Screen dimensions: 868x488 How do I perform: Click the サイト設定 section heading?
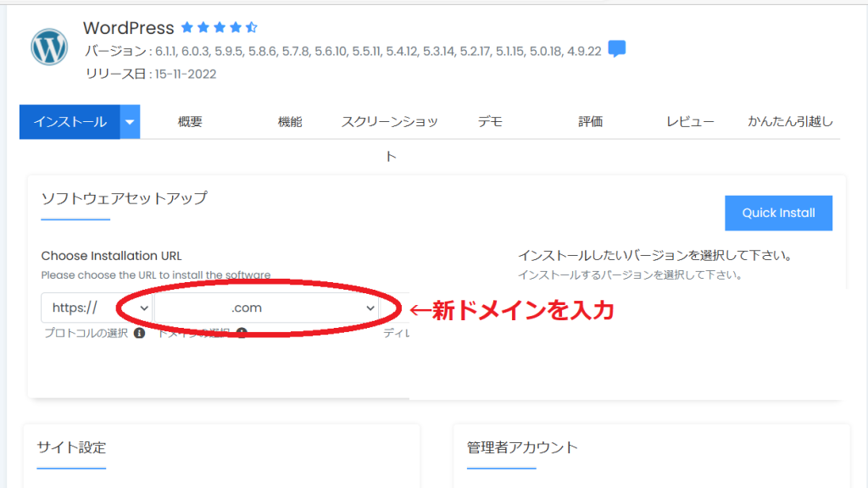tap(72, 447)
